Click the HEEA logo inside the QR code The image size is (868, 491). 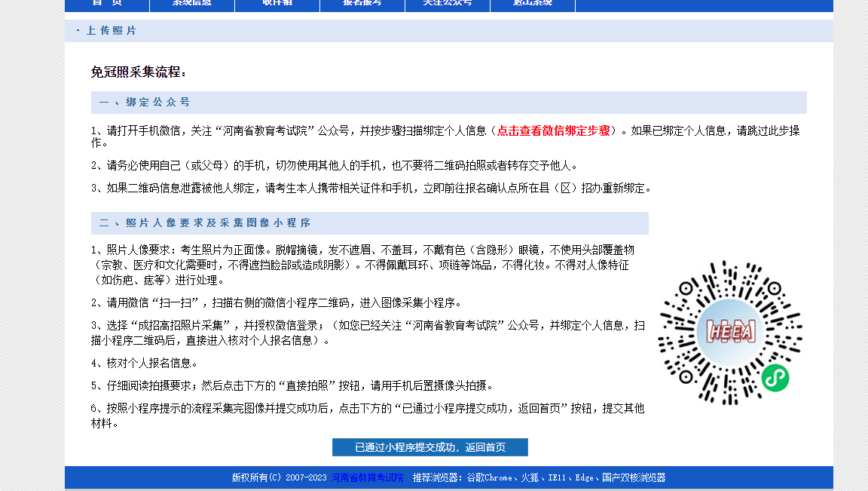tap(729, 331)
